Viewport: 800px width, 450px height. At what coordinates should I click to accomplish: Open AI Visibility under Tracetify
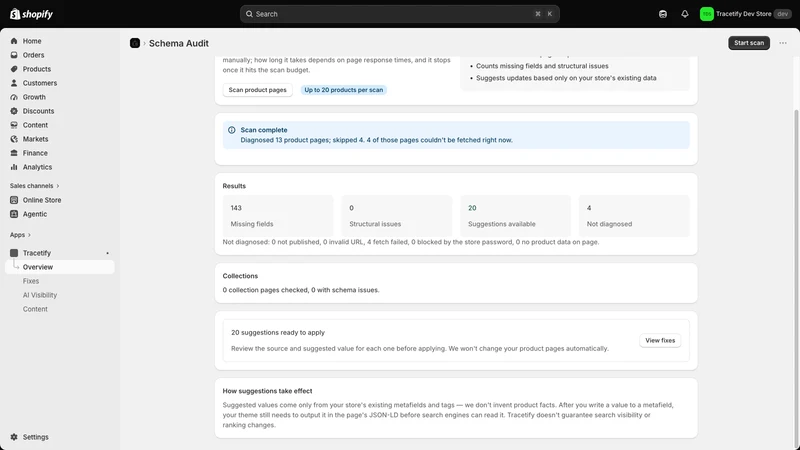coord(40,295)
